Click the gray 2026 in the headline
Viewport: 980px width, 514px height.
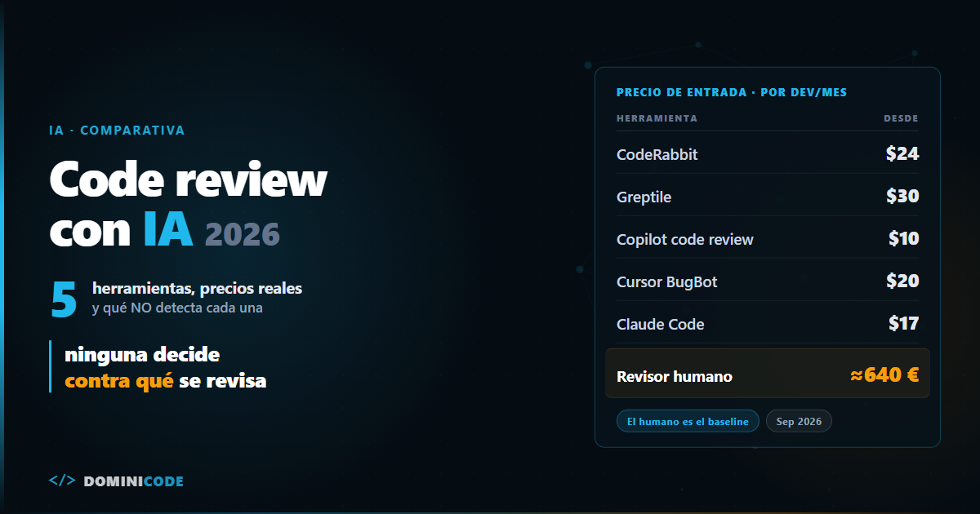[x=243, y=235]
